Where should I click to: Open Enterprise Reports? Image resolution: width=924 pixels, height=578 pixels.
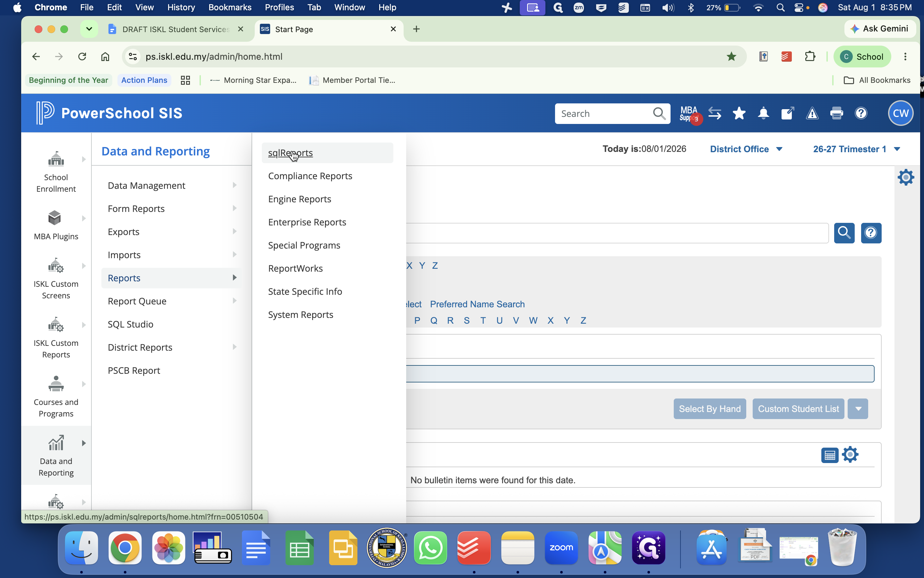click(307, 222)
